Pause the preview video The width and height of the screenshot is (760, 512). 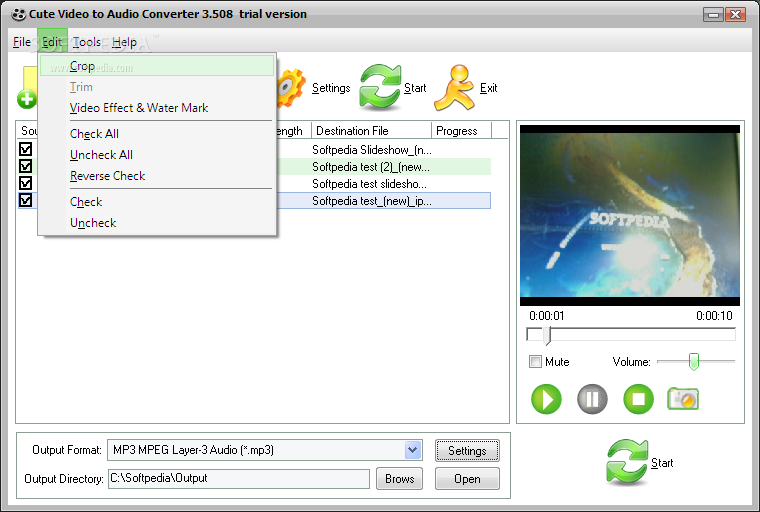pyautogui.click(x=592, y=400)
